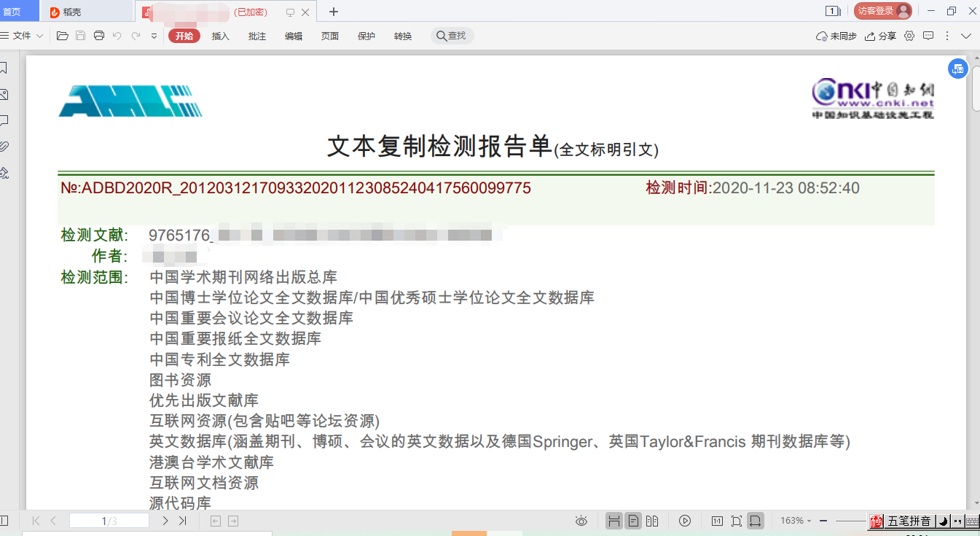Screen dimensions: 980x536
Task: Select the 开始 ribbon tab
Action: [184, 36]
